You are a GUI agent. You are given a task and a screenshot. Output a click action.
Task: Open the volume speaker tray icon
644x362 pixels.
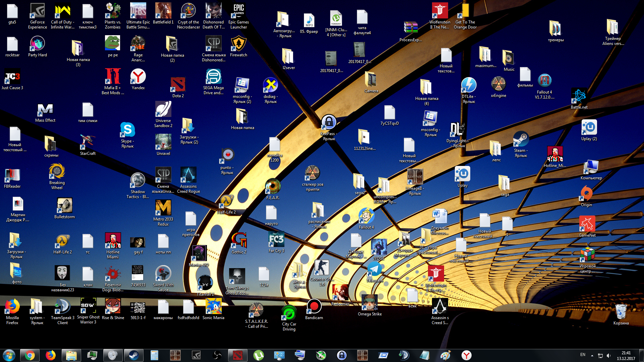click(609, 355)
